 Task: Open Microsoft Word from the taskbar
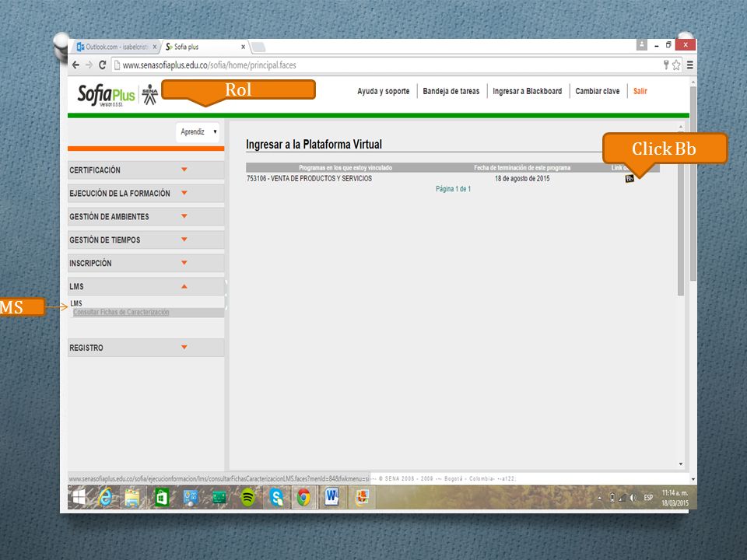tap(331, 497)
